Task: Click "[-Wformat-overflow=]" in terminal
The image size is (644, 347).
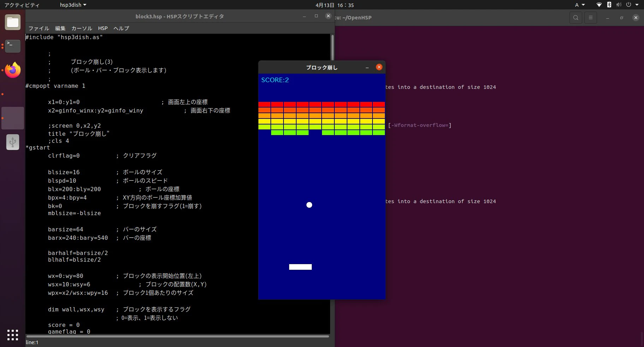Action: (x=419, y=125)
